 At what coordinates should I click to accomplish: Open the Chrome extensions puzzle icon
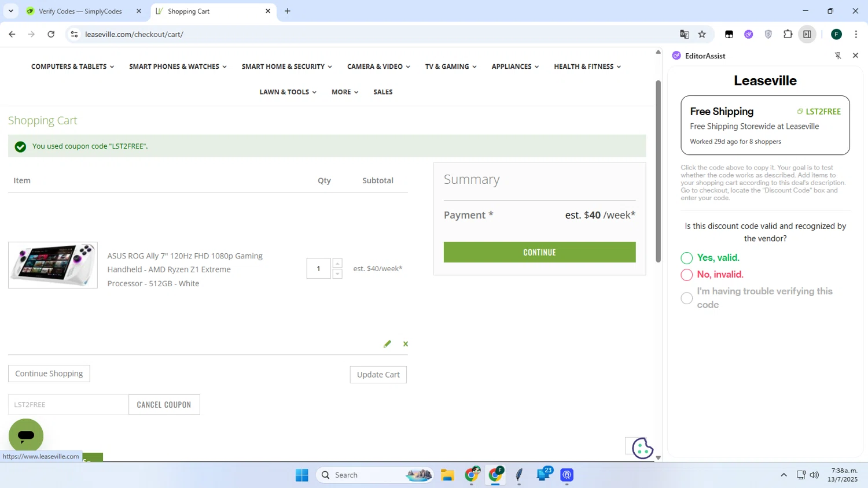788,34
